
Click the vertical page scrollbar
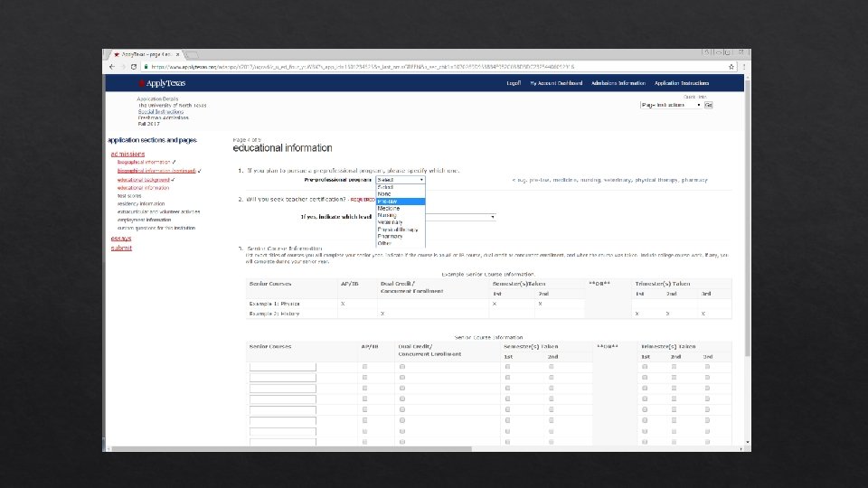tap(748, 219)
